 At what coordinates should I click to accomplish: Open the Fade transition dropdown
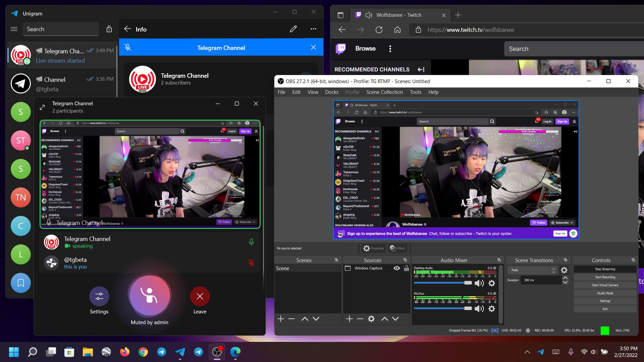click(532, 270)
